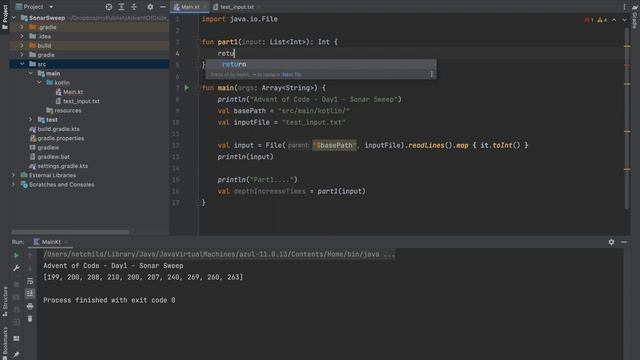640x360 pixels.
Task: Click pin tab icon in Run panel
Action: pos(16,355)
